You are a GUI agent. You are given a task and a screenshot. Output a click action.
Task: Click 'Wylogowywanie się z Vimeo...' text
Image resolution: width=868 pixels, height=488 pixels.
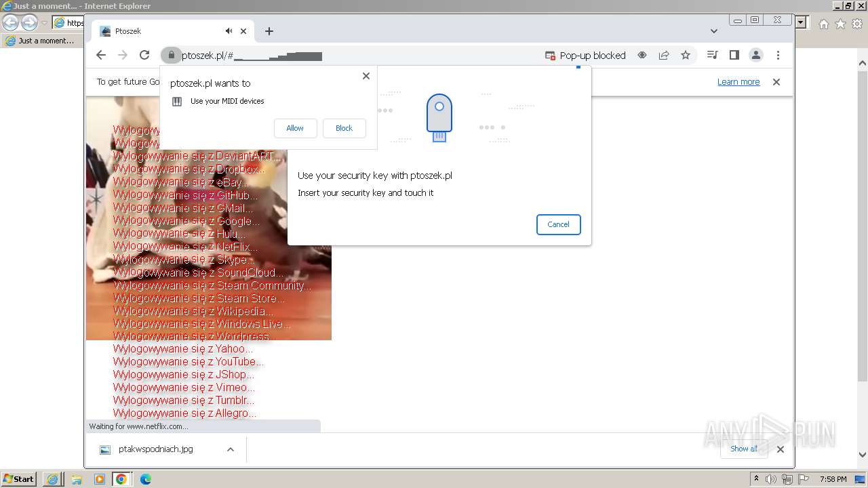tap(184, 388)
